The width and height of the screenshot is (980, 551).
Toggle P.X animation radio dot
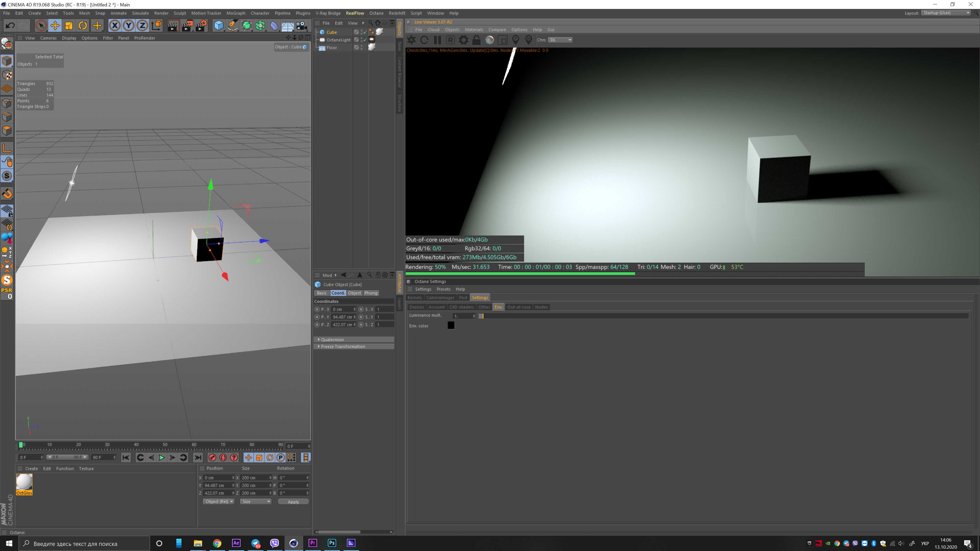click(317, 309)
